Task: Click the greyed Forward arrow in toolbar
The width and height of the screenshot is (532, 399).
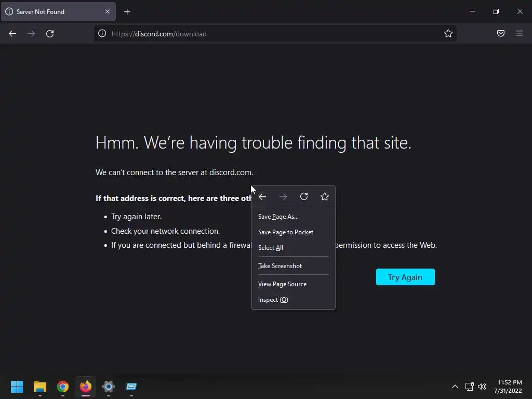Action: (x=31, y=34)
